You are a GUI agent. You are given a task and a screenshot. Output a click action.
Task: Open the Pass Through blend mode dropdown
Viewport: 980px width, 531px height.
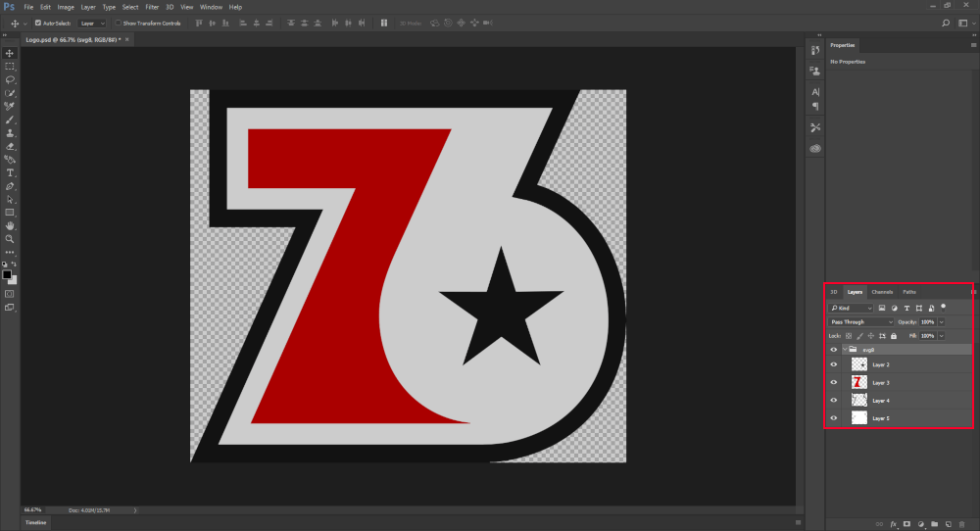click(x=861, y=322)
